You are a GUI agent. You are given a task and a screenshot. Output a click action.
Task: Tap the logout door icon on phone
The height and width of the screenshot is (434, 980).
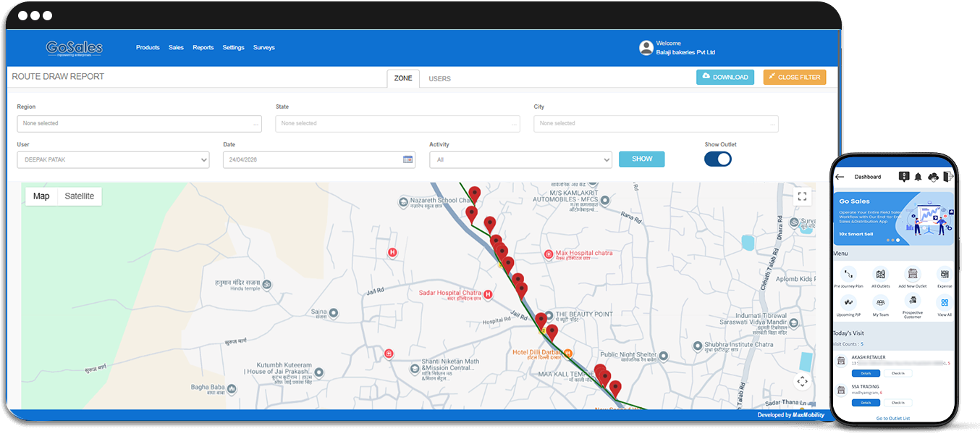(948, 177)
